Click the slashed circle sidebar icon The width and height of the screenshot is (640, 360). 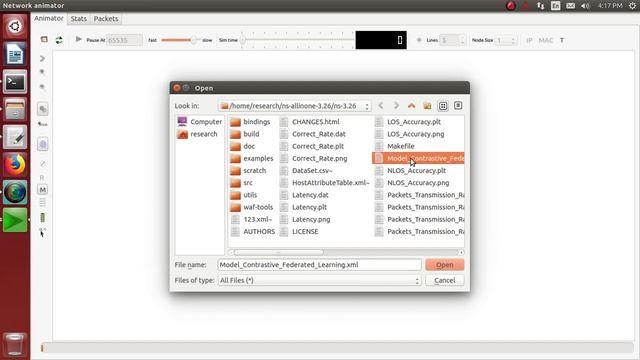coord(42,164)
